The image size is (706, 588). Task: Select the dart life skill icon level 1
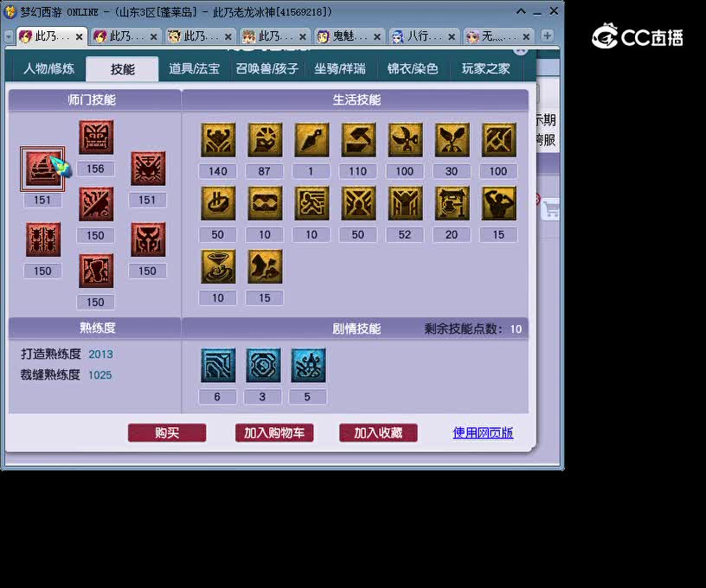pyautogui.click(x=311, y=140)
